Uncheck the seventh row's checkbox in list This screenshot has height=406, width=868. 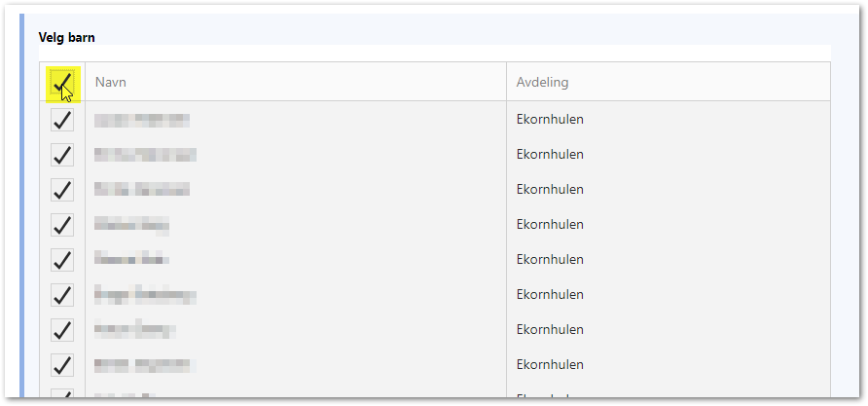[x=62, y=329]
